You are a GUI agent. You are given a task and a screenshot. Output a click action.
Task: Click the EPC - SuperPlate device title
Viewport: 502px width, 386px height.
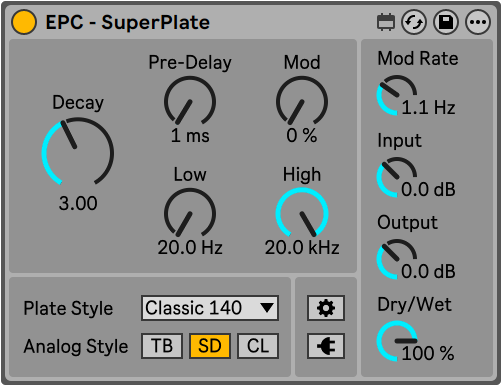click(x=128, y=23)
